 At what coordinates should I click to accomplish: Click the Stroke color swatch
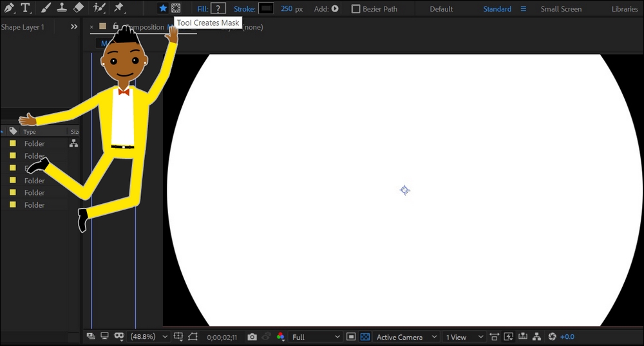[x=266, y=8]
